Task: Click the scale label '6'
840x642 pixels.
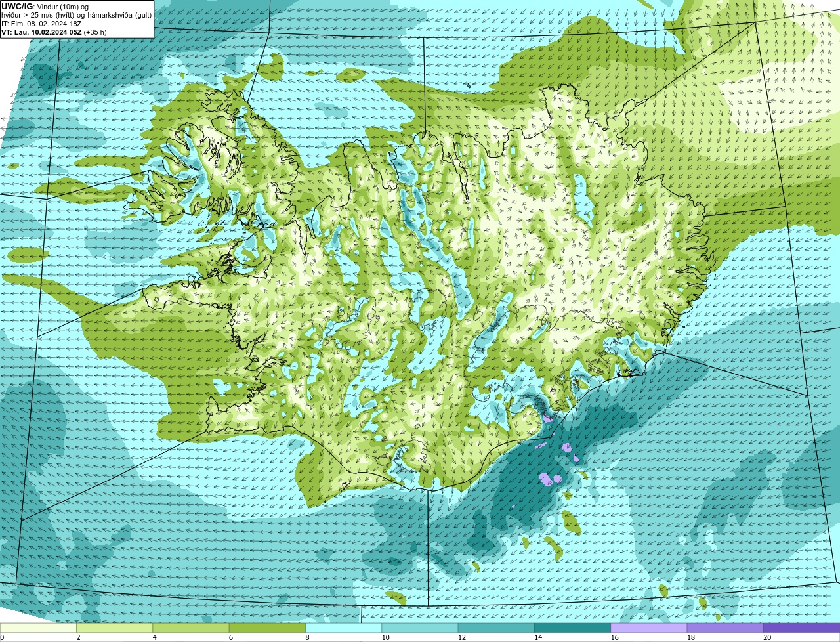Action: (x=230, y=637)
